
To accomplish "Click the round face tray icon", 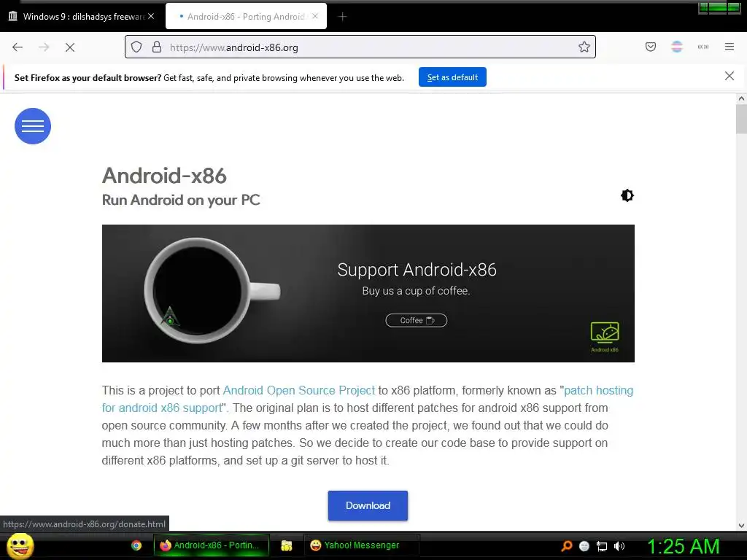I will click(x=584, y=546).
